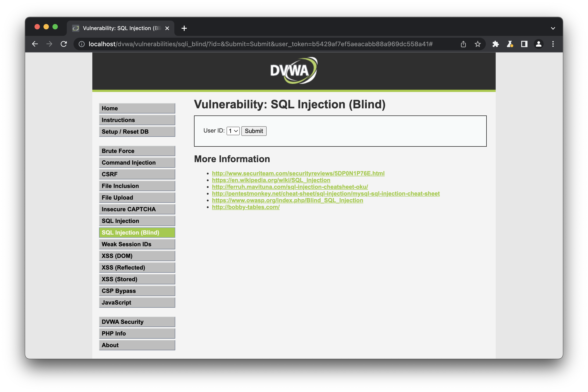The width and height of the screenshot is (588, 392).
Task: Bookmark this page with the star icon
Action: 477,44
